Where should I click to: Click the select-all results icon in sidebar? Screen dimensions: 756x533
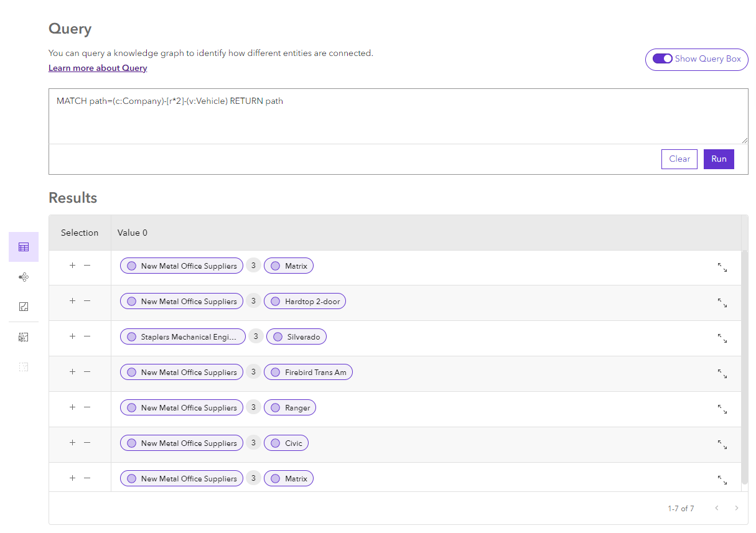coord(24,337)
